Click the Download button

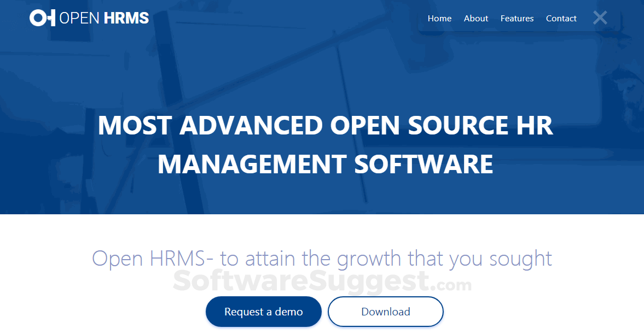click(386, 312)
